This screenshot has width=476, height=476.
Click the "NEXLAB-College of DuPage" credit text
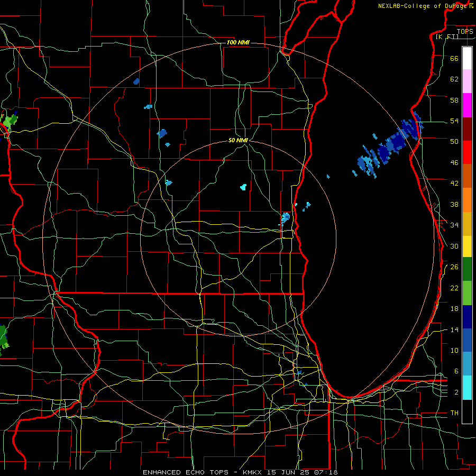pyautogui.click(x=423, y=6)
